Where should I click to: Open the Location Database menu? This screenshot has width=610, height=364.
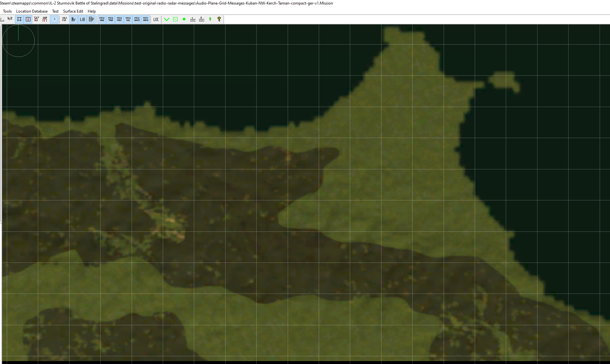click(32, 11)
